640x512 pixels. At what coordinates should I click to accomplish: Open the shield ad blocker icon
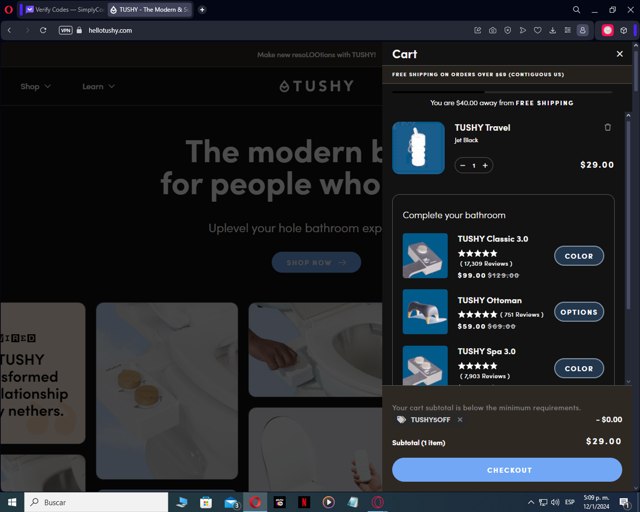point(507,30)
